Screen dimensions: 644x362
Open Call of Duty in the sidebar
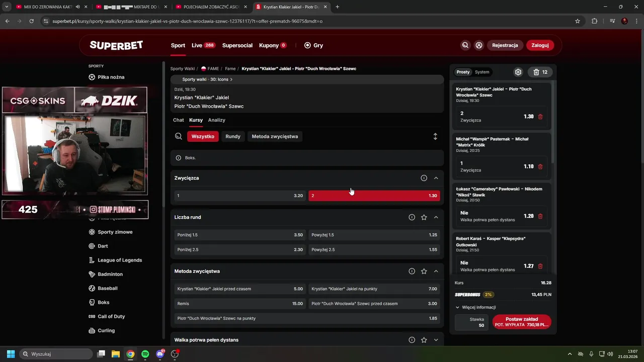[x=106, y=316]
